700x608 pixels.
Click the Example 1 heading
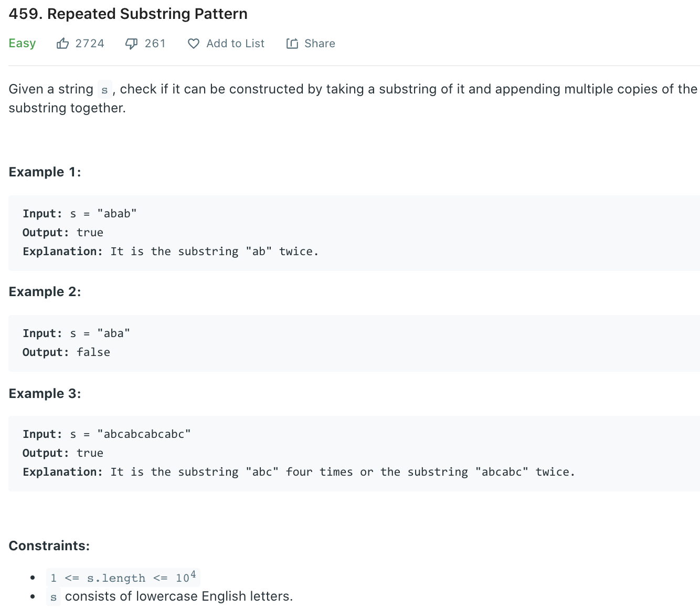point(45,172)
